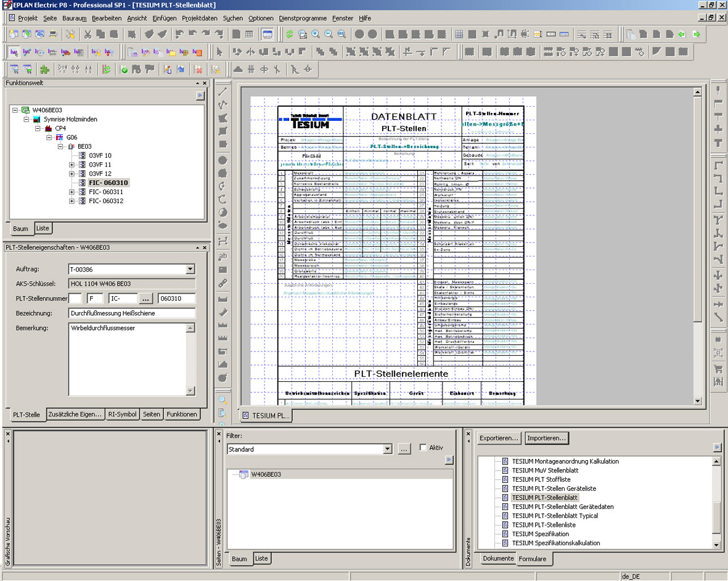Select the arrow pointer tool

(220, 52)
